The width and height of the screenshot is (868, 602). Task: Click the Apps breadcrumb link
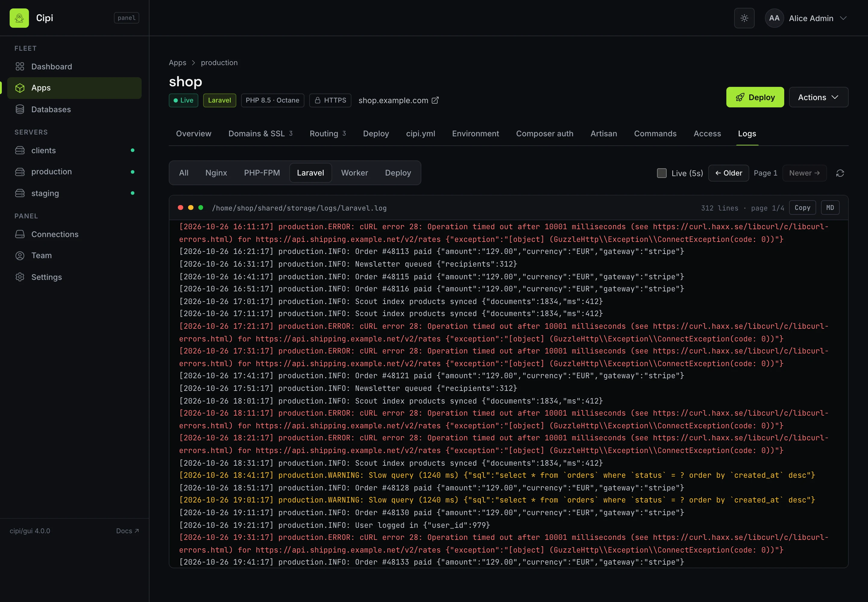tap(178, 63)
